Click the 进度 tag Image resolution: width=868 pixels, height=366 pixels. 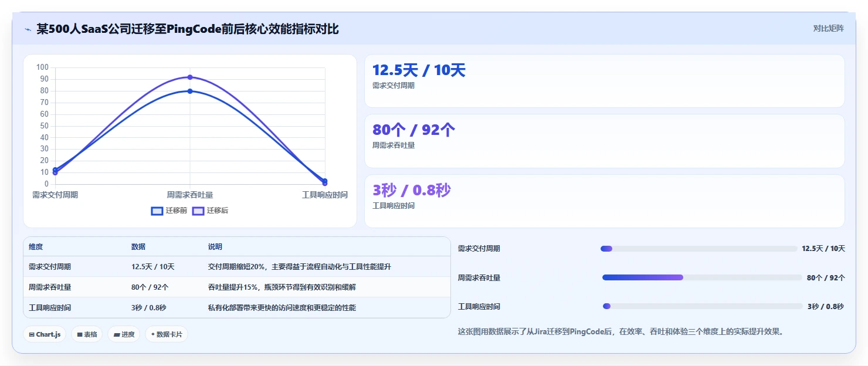(x=124, y=334)
